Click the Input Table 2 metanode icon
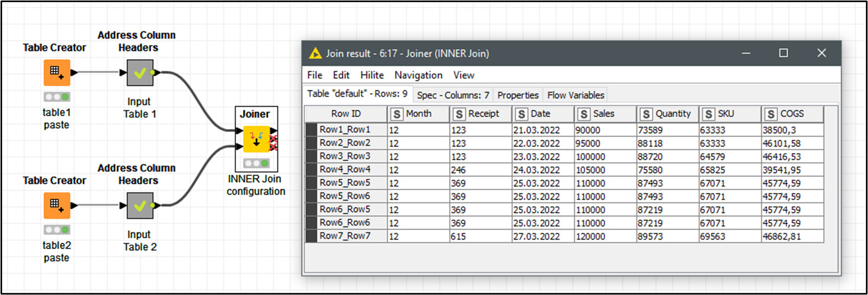This screenshot has height=295, width=868. point(140,206)
